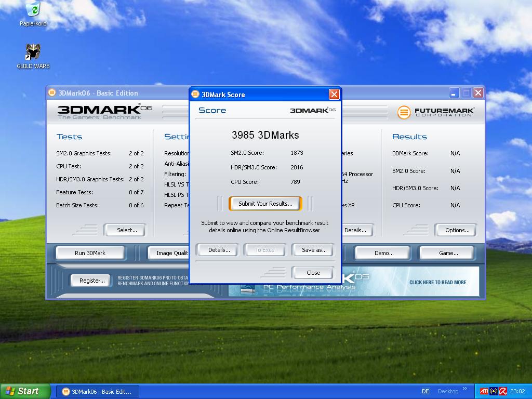532x399 pixels.
Task: Click the SM2.0 Graphics Tests '2 of 2' value
Action: point(136,153)
